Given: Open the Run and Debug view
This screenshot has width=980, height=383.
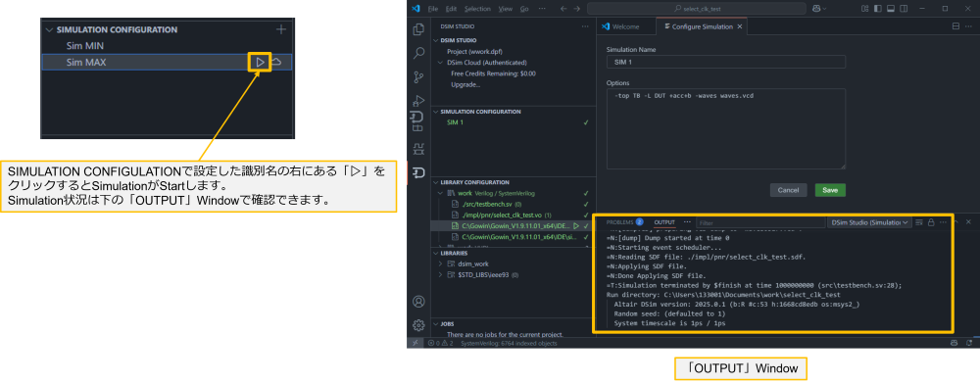Looking at the screenshot, I should pyautogui.click(x=419, y=100).
